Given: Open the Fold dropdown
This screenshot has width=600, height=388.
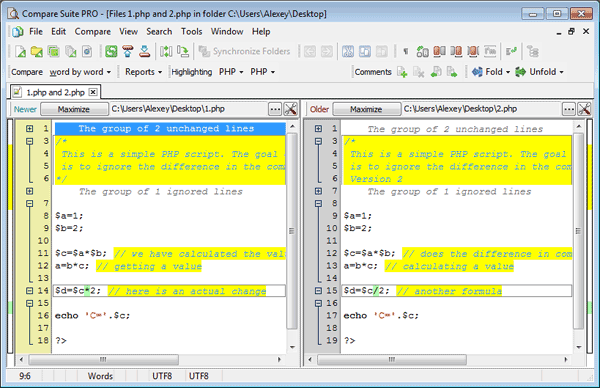Looking at the screenshot, I should point(491,72).
